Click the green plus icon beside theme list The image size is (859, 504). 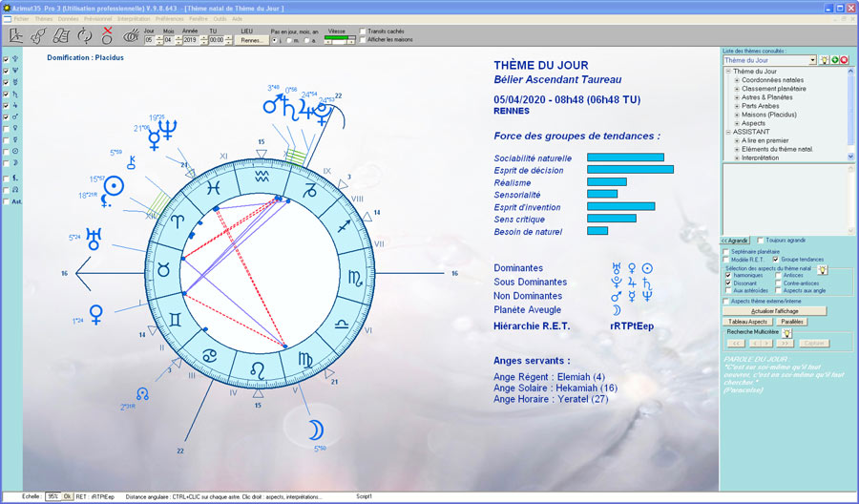(x=833, y=60)
